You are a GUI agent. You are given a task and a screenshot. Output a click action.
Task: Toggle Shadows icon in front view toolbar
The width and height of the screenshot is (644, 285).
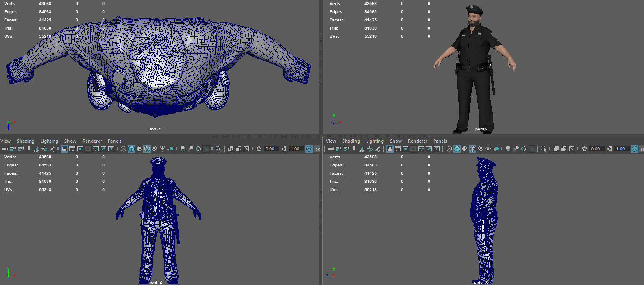pos(171,149)
